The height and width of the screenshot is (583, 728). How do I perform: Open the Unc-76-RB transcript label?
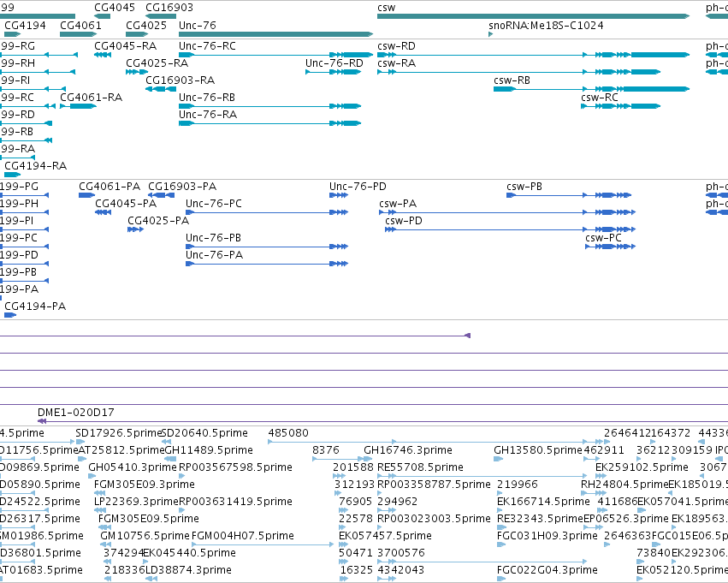click(207, 98)
